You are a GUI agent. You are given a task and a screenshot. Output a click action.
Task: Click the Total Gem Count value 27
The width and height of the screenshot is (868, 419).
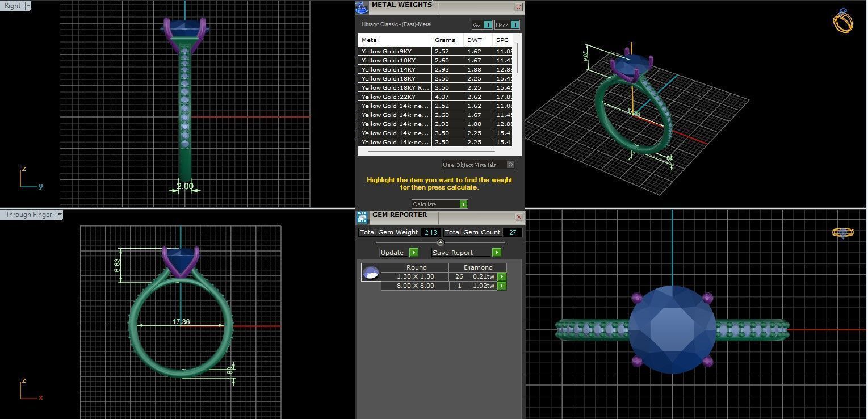513,232
